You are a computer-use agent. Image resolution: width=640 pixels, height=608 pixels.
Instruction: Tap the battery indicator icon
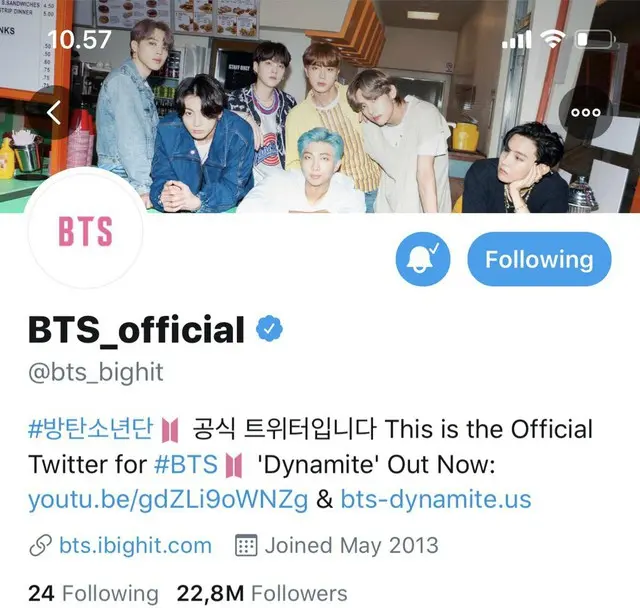point(595,40)
